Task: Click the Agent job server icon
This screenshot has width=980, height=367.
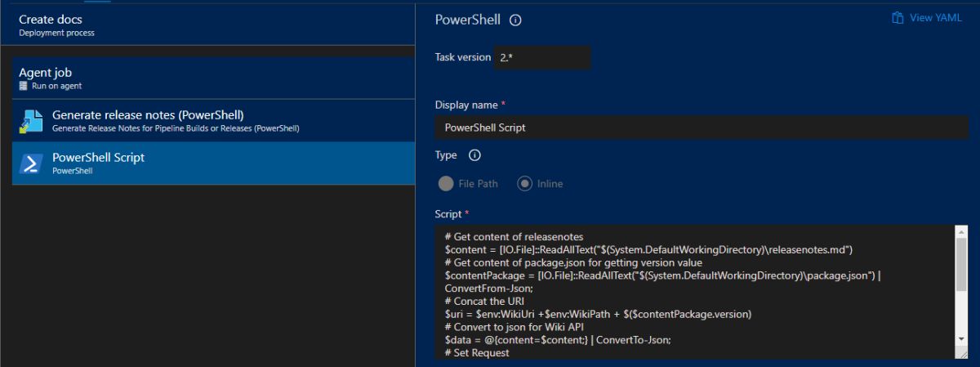Action: tap(24, 86)
